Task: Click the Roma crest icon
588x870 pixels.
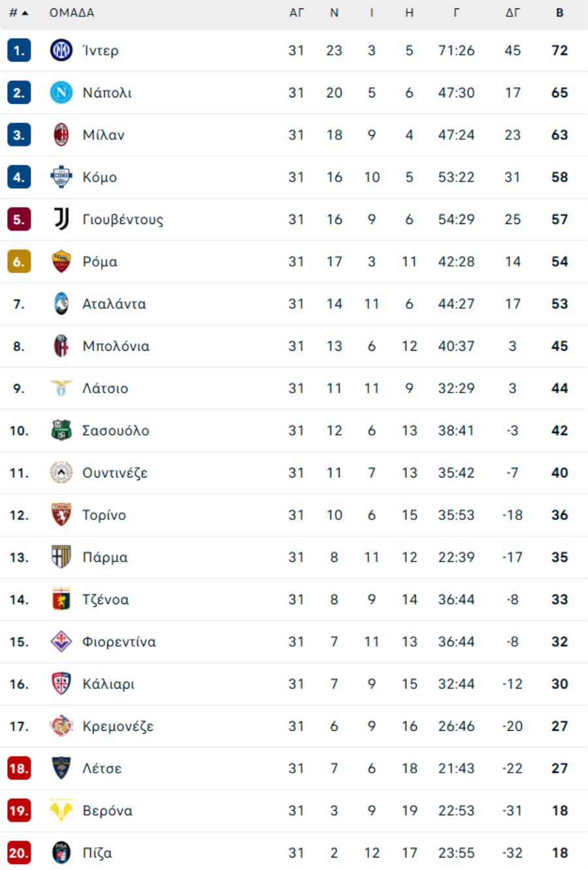Action: tap(61, 261)
